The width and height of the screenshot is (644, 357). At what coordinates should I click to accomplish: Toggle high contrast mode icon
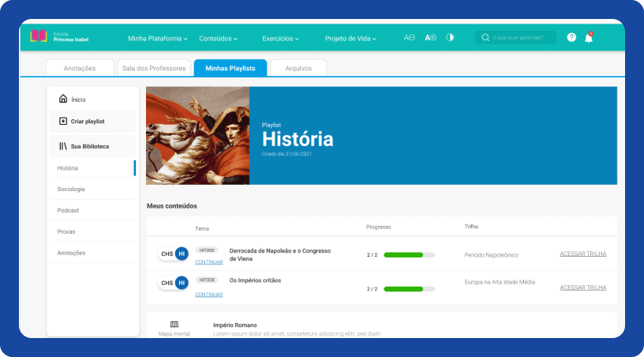click(451, 37)
